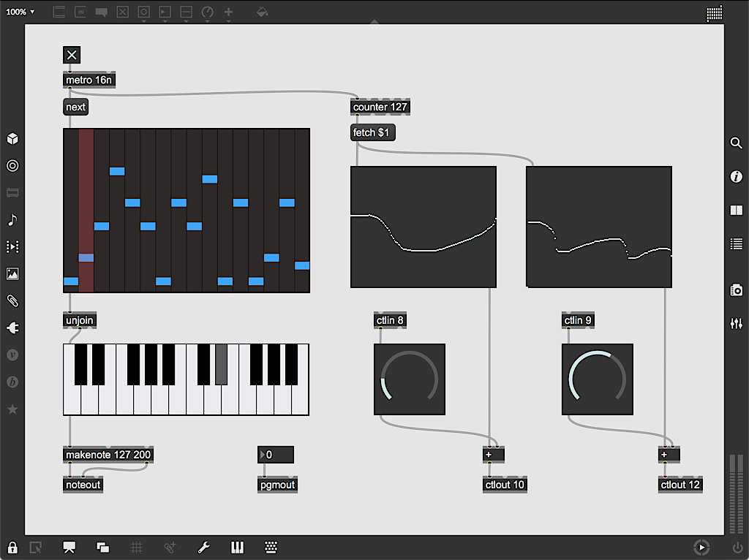Click the dial below ctlin 9
Image resolution: width=749 pixels, height=560 pixels.
598,379
